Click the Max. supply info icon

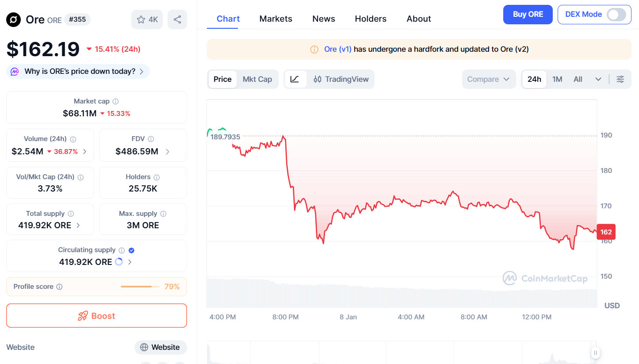pyautogui.click(x=163, y=214)
